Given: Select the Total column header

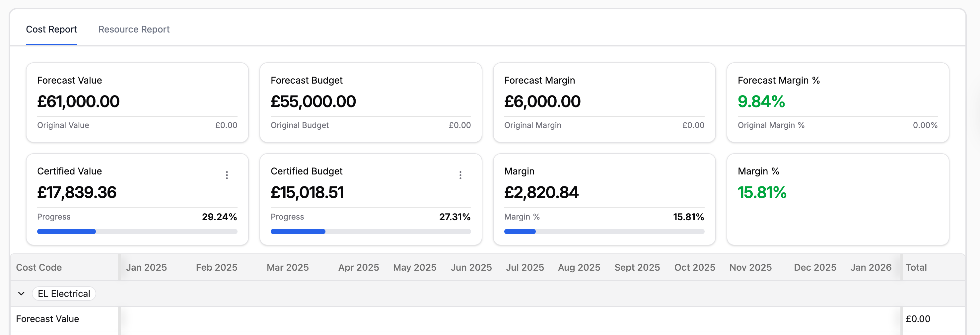Looking at the screenshot, I should tap(916, 267).
